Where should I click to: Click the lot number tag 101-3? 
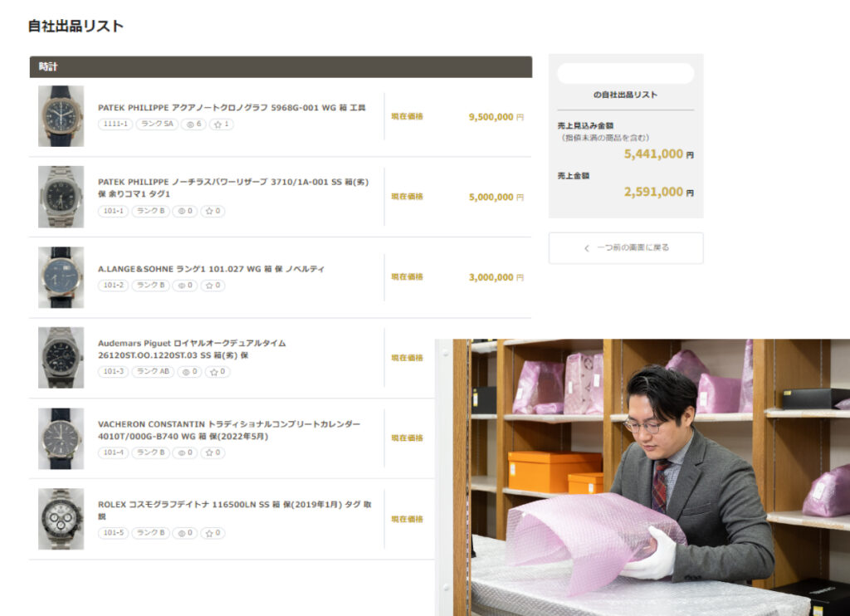(x=113, y=371)
